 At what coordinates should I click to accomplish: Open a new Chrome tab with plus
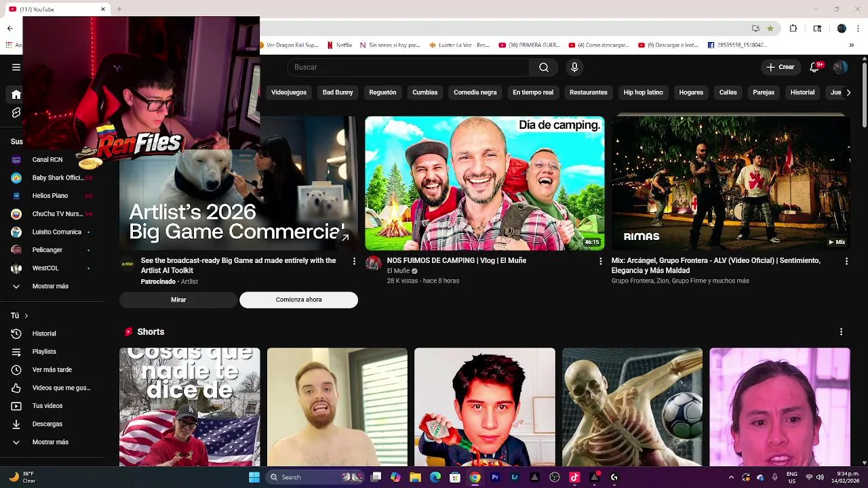pyautogui.click(x=119, y=9)
